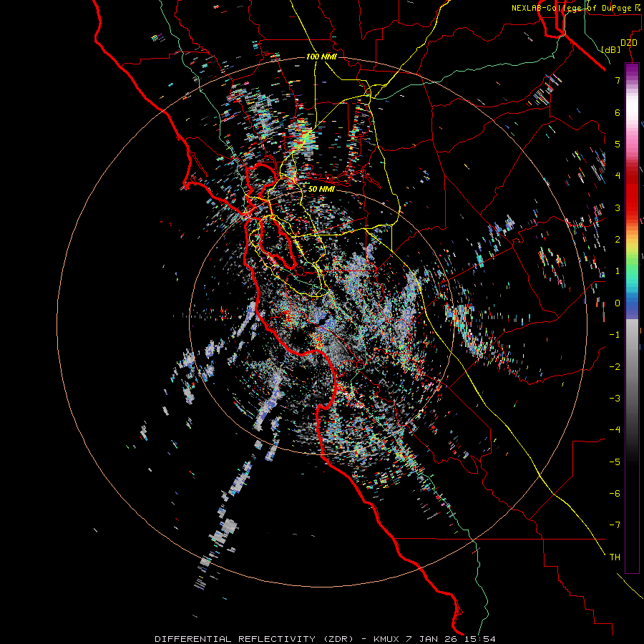Screen dimensions: 644x644
Task: Select the "-4" value on the color scale
Action: click(x=615, y=430)
